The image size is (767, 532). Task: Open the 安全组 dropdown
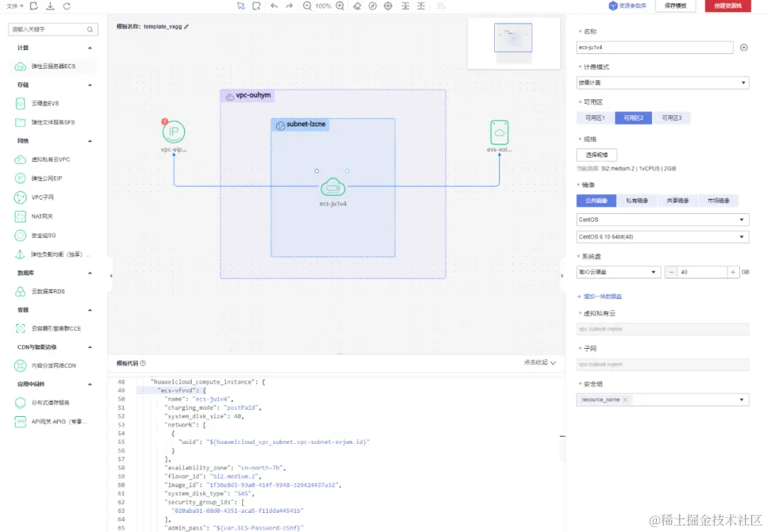(x=663, y=400)
